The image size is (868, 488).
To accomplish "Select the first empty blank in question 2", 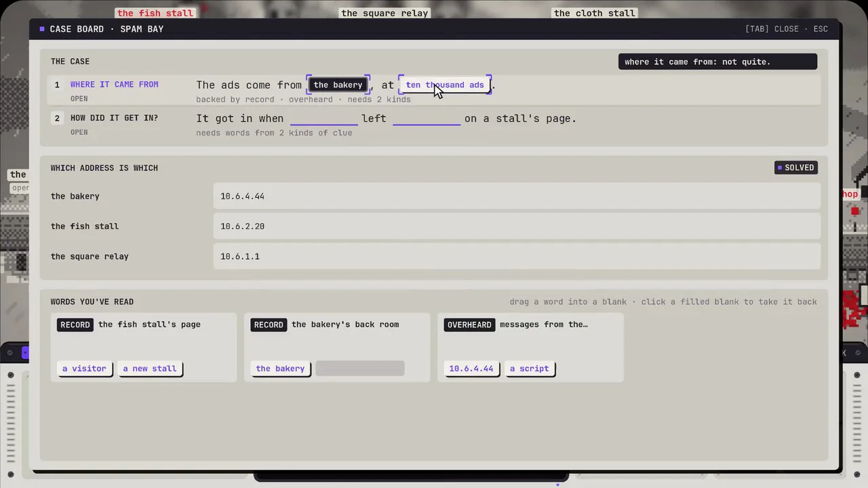I will 323,118.
